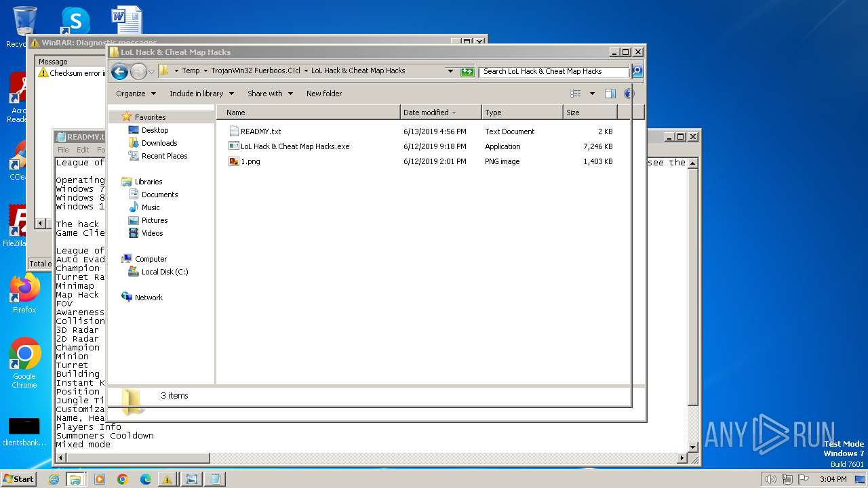The height and width of the screenshot is (488, 868).
Task: Open the clientsbank desktop file
Action: coord(24,431)
